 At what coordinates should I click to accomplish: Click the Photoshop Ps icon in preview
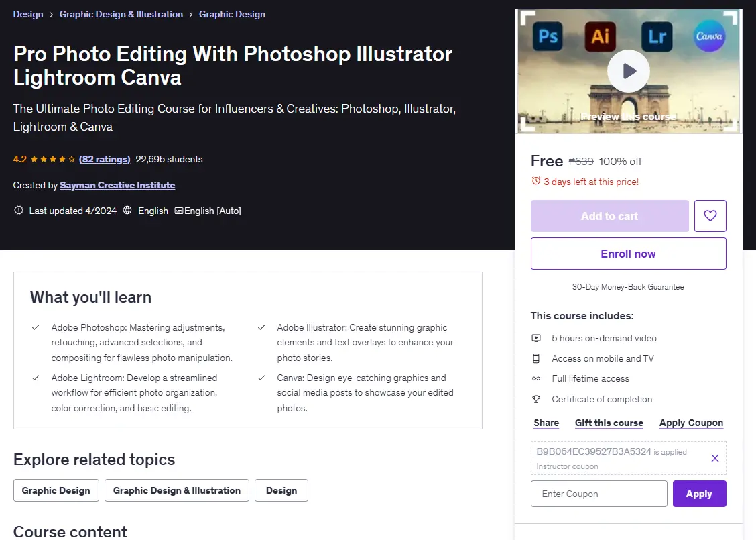pos(548,36)
